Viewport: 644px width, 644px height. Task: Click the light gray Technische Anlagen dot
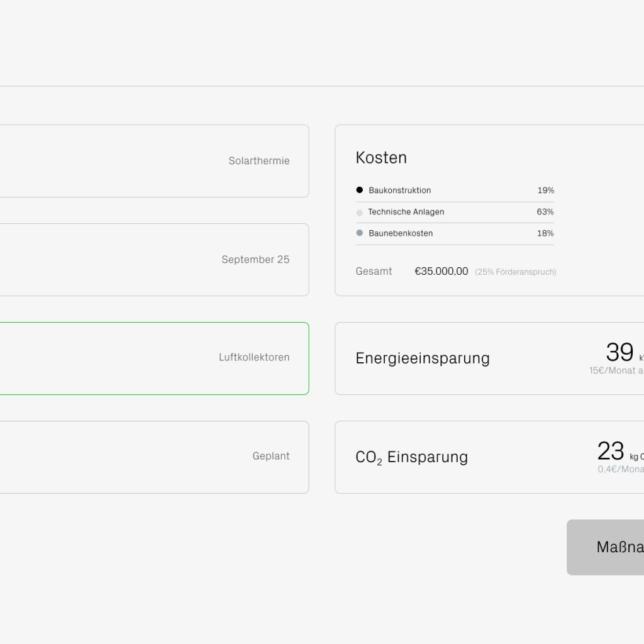coord(359,213)
